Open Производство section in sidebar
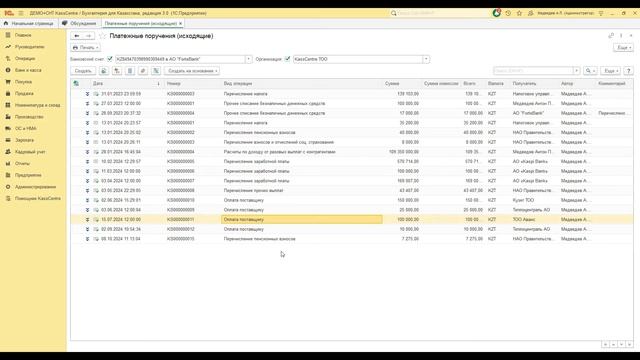640x360 pixels. 29,117
